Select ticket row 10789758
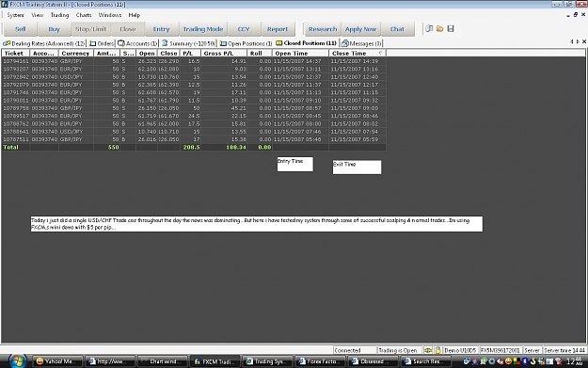Screen dimensions: 588x368 click(194, 108)
